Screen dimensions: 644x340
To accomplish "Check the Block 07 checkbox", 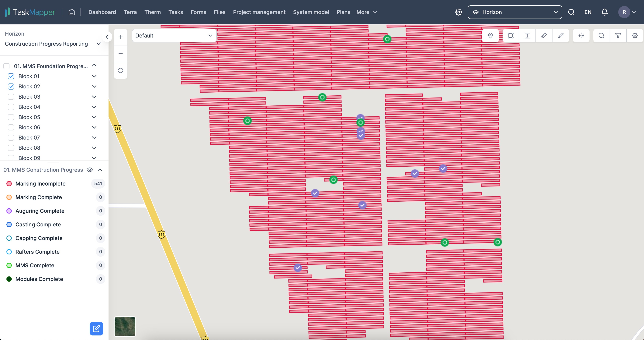I will click(x=11, y=138).
